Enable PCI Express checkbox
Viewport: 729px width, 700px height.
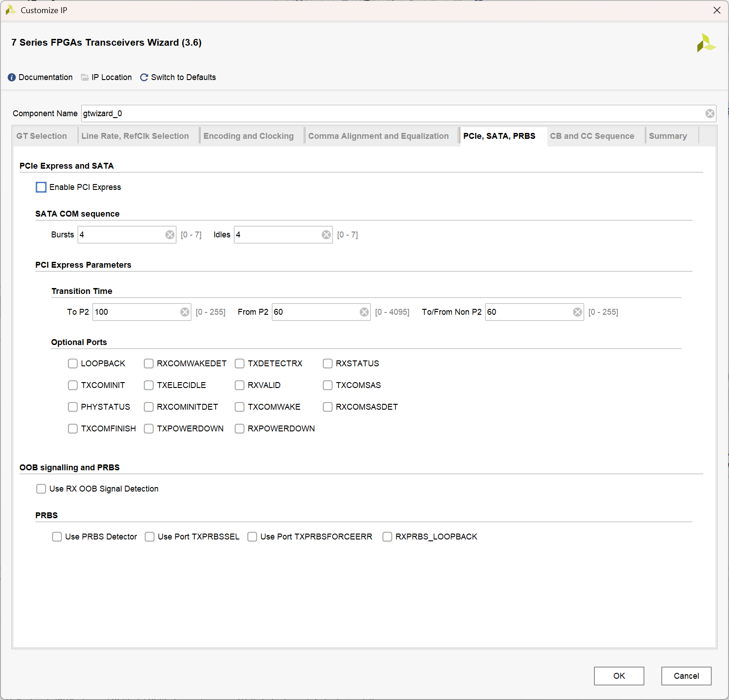(x=41, y=187)
